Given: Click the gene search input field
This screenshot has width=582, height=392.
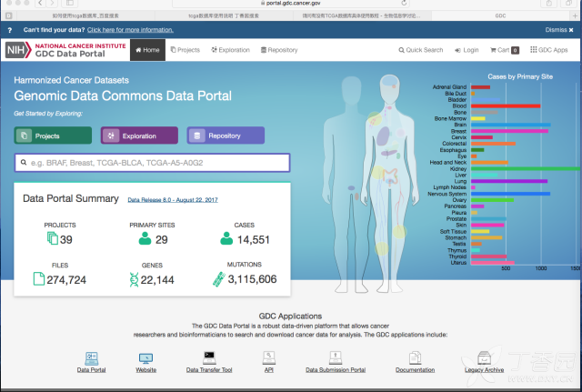Looking at the screenshot, I should (152, 163).
